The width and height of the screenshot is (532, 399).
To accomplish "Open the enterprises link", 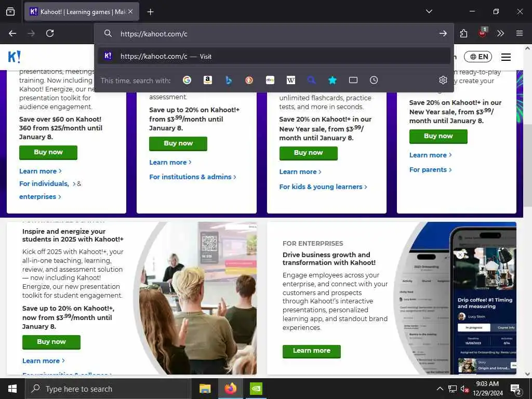I will 40,197.
